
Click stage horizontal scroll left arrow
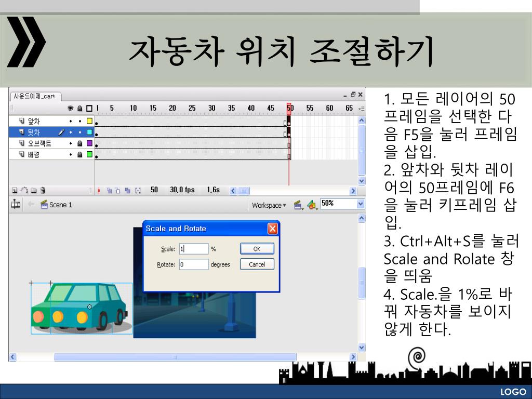click(13, 357)
